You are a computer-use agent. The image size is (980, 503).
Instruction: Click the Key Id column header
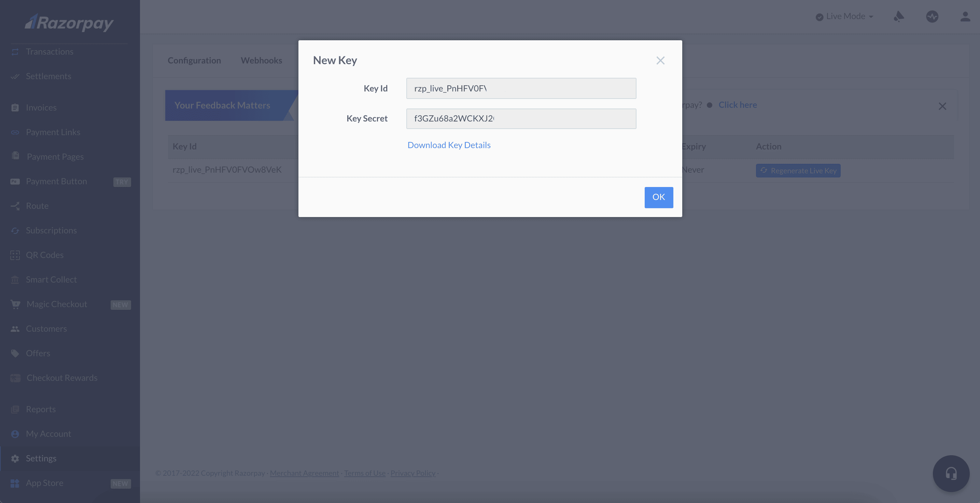pyautogui.click(x=184, y=147)
